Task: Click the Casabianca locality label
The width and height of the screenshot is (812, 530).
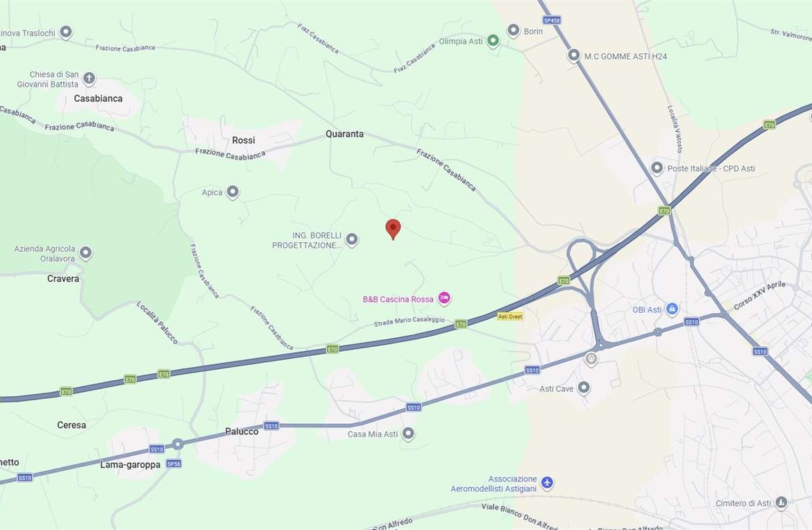Action: pos(98,99)
